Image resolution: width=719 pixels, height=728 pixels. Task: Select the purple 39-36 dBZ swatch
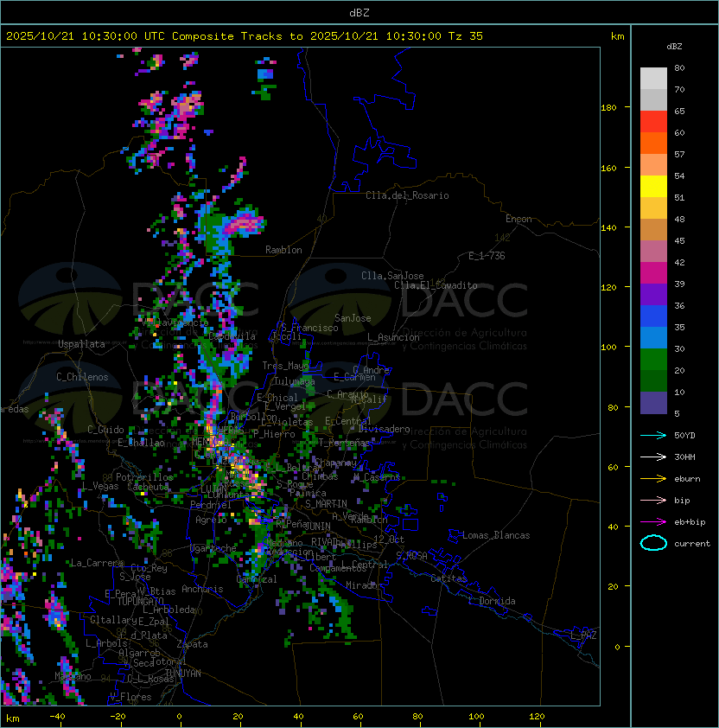coord(653,294)
